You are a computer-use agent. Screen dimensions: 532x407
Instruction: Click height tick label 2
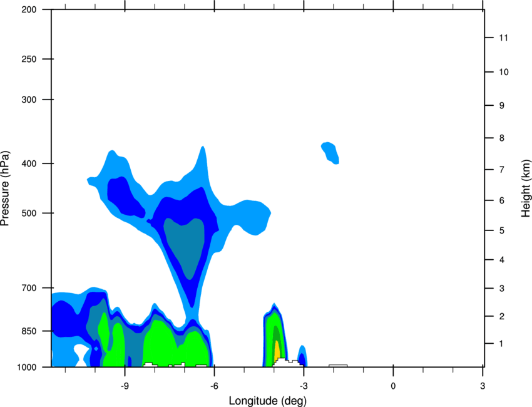[x=502, y=316]
